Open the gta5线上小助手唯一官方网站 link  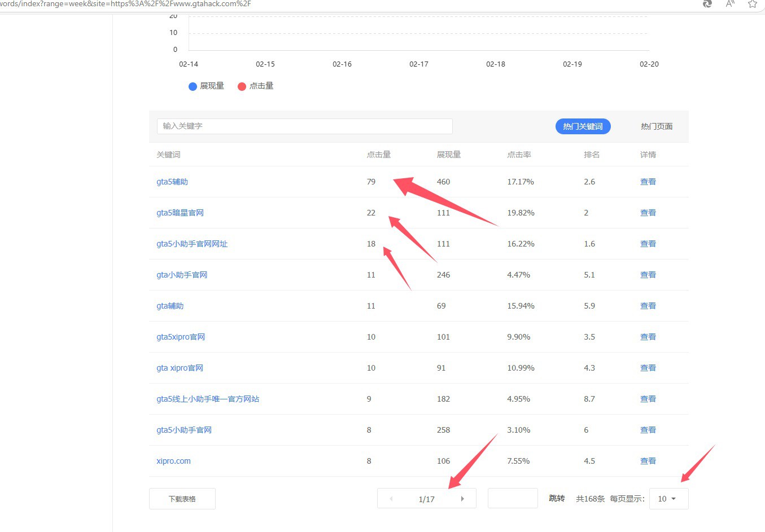(208, 399)
